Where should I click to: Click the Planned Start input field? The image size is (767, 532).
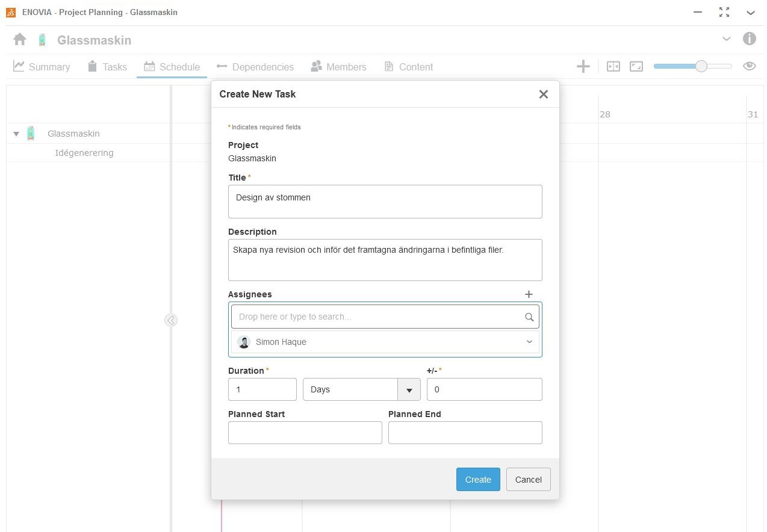click(x=305, y=433)
